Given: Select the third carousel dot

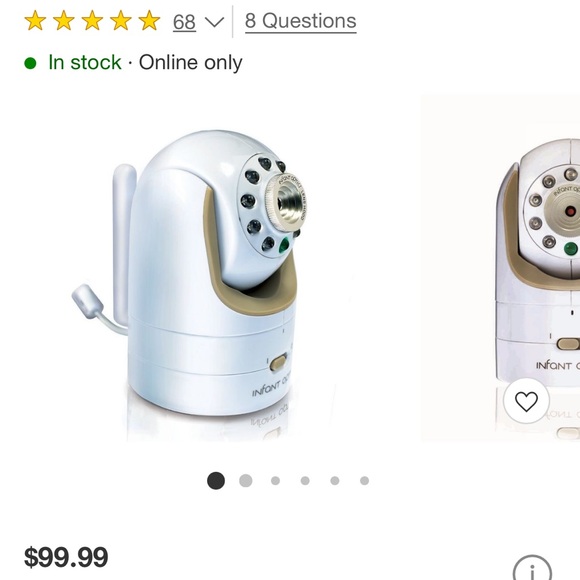Looking at the screenshot, I should (x=275, y=480).
